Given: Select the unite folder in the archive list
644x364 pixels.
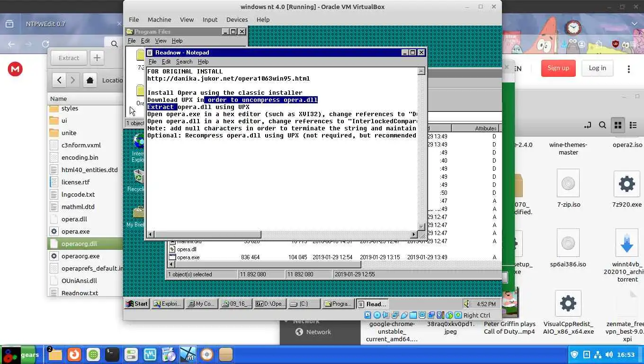Looking at the screenshot, I should click(85, 133).
